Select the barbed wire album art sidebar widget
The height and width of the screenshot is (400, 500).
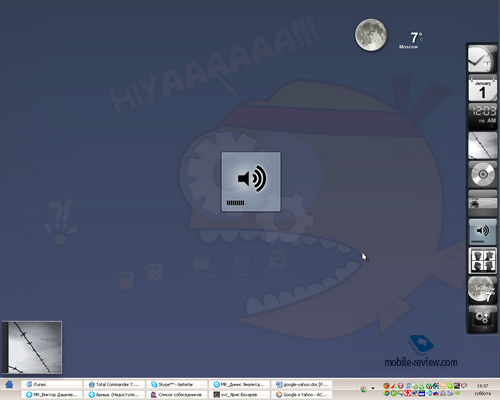tap(482, 145)
